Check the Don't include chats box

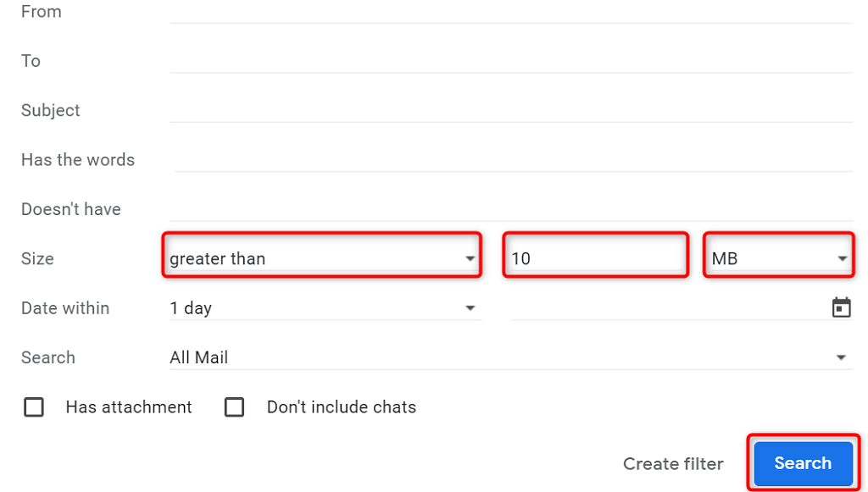[x=234, y=407]
